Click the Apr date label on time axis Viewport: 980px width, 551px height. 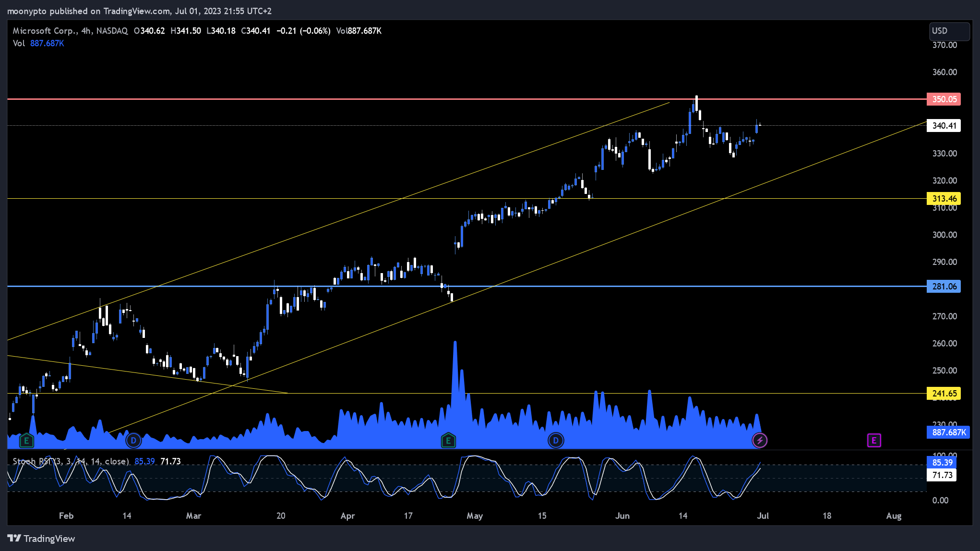coord(347,516)
